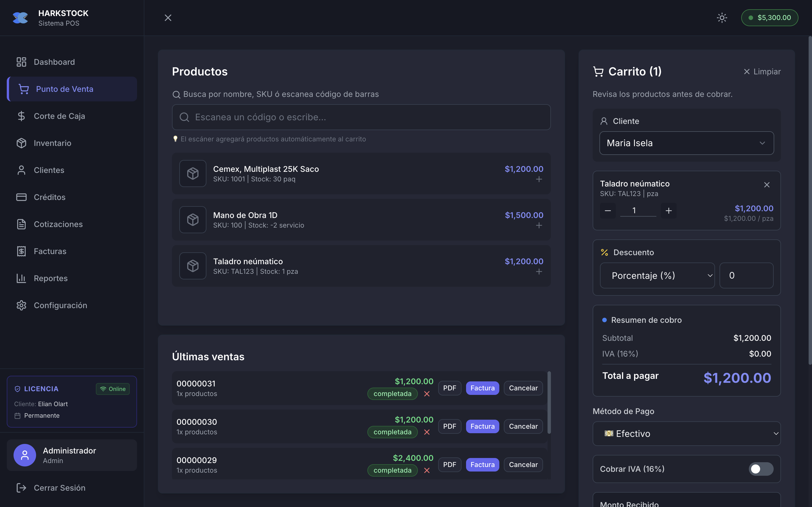Click Limpiar to clear the cart

[762, 72]
